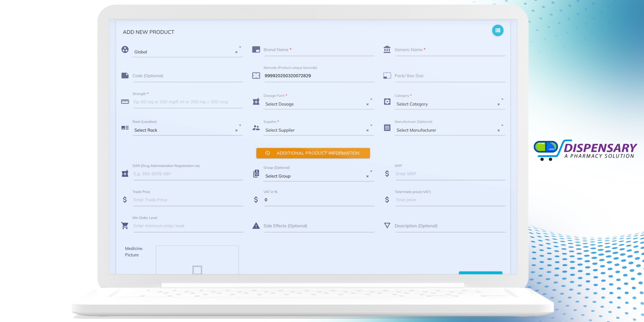Image resolution: width=644 pixels, height=322 pixels.
Task: Click the list view icon button
Action: pos(498,31)
